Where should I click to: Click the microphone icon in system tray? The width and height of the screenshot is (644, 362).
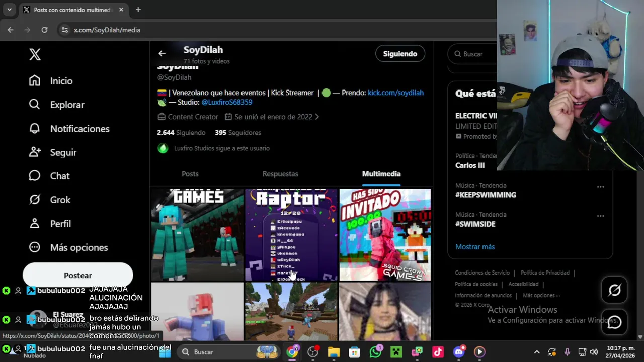567,352
